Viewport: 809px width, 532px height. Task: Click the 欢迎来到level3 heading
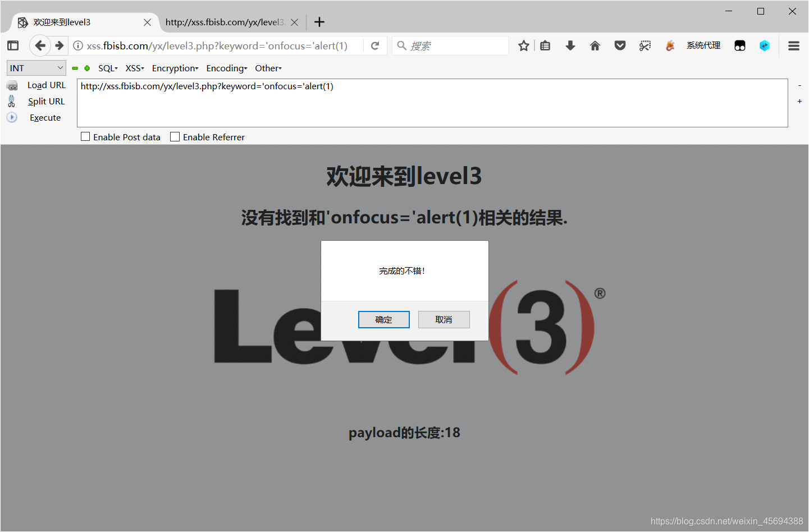(404, 176)
